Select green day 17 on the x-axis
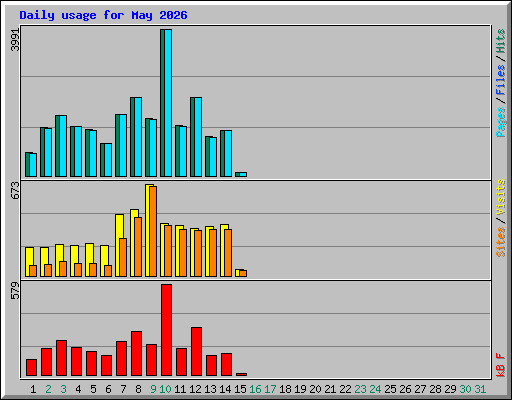The width and height of the screenshot is (512, 400). point(270,389)
